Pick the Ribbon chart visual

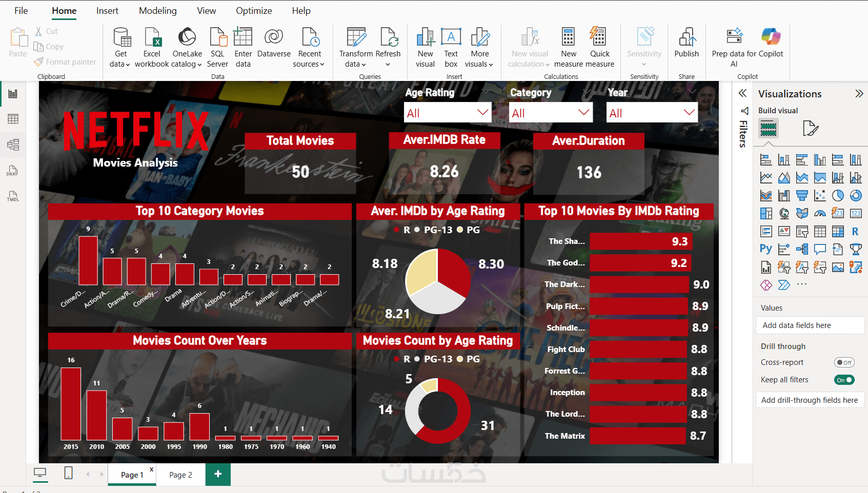766,196
